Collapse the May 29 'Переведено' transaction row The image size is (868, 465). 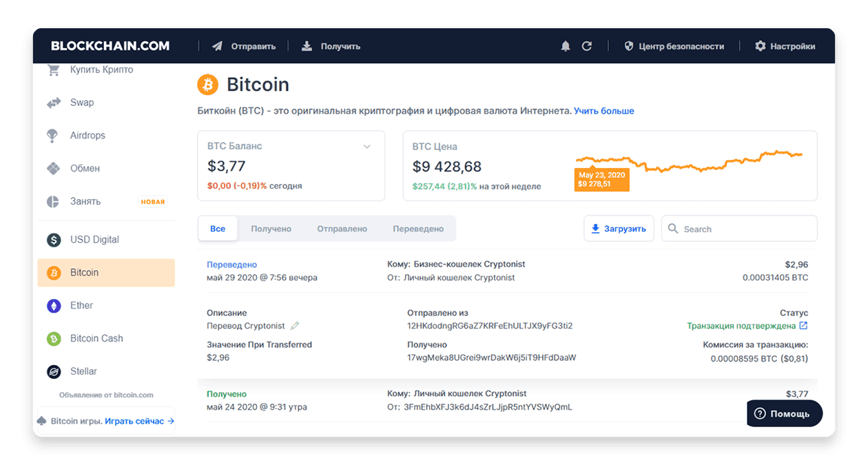pos(507,271)
